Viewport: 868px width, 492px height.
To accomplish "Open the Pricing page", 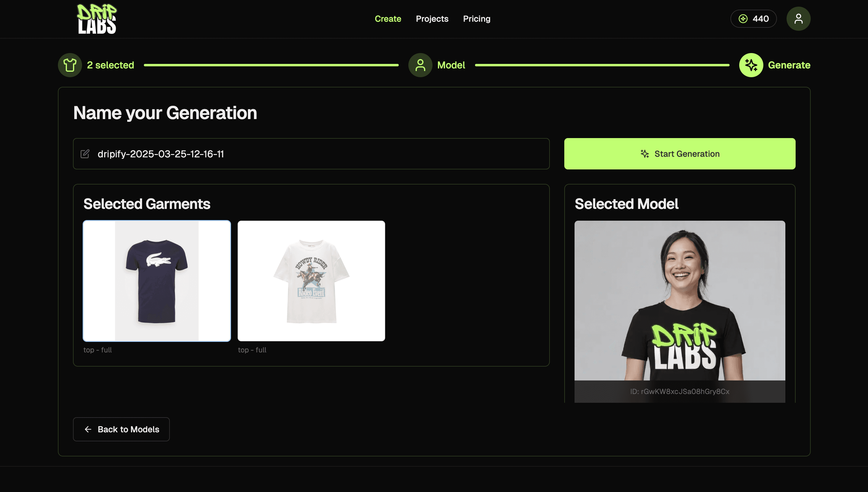I will click(x=477, y=19).
